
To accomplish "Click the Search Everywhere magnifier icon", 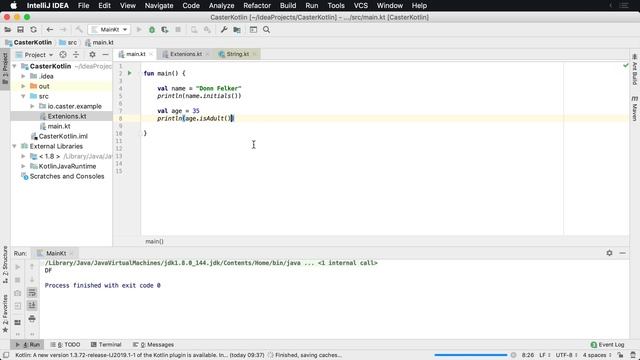I will click(267, 29).
